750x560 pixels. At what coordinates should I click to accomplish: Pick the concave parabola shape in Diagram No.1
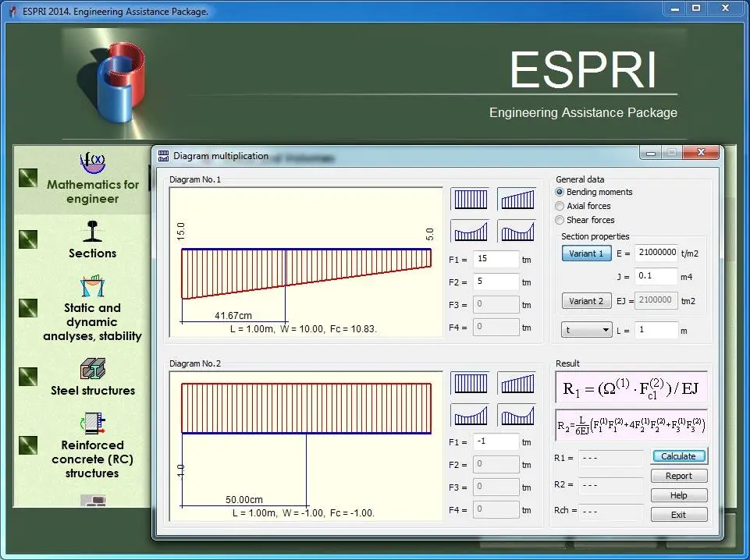click(470, 232)
